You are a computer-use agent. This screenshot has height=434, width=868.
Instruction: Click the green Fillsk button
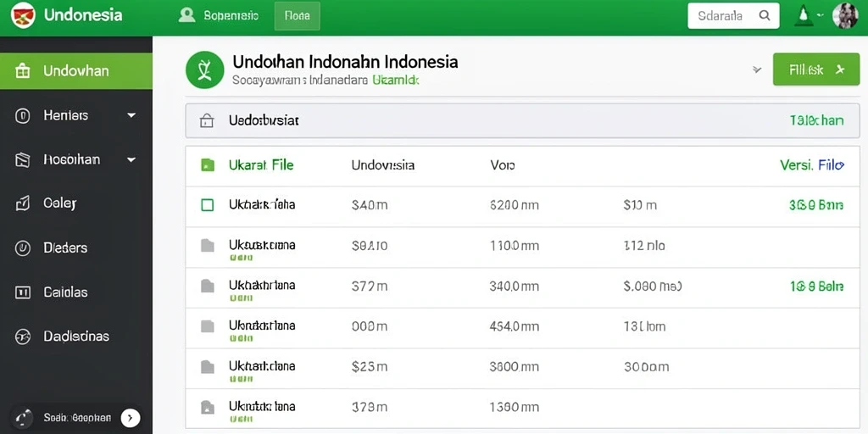point(816,70)
